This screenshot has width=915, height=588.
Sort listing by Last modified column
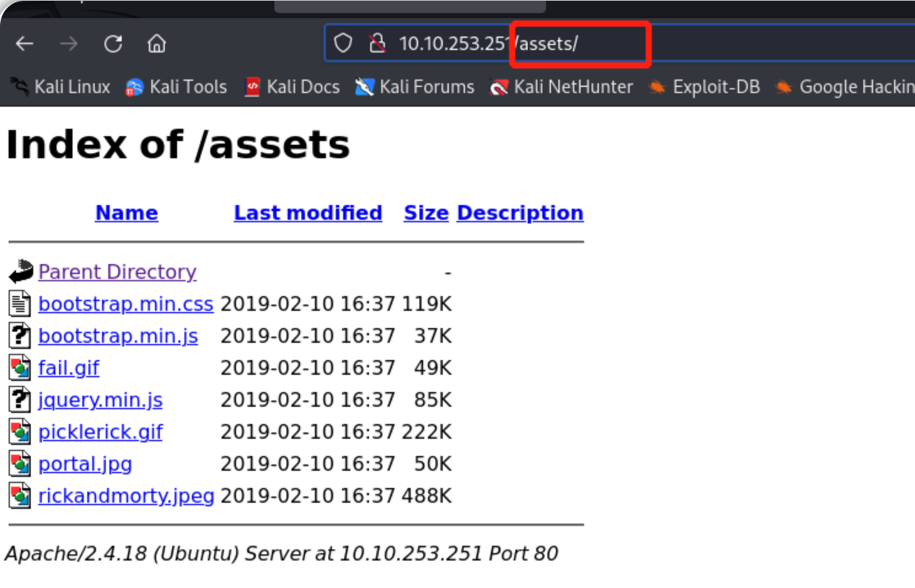308,213
